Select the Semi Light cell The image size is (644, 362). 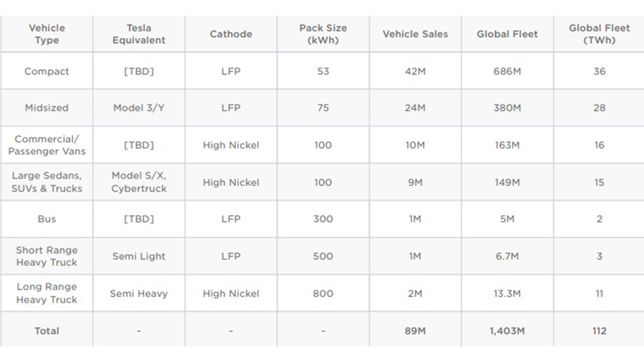(x=139, y=256)
